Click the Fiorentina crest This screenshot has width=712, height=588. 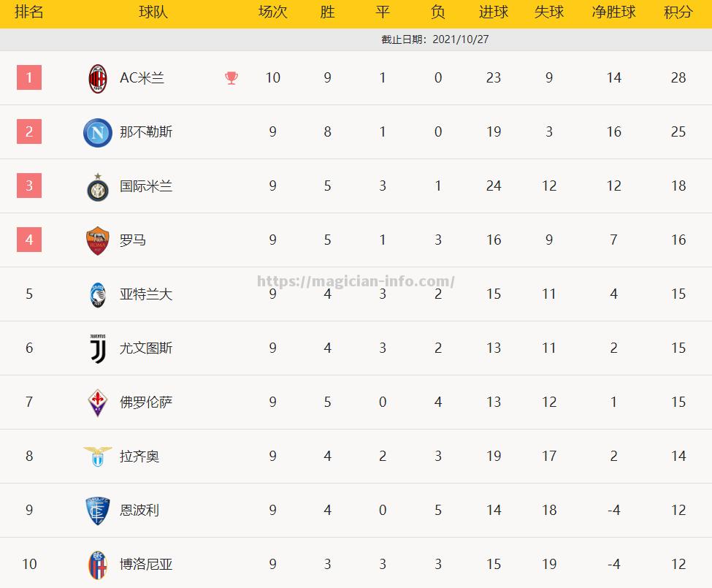98,402
